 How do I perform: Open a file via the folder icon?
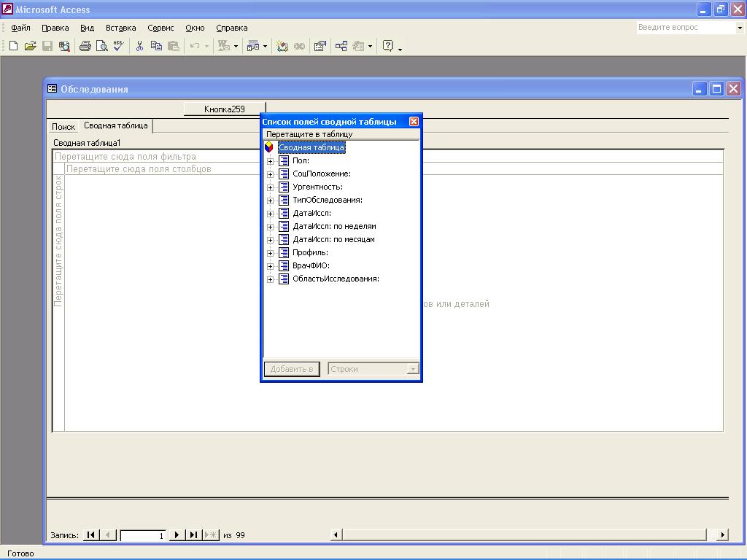click(x=30, y=46)
